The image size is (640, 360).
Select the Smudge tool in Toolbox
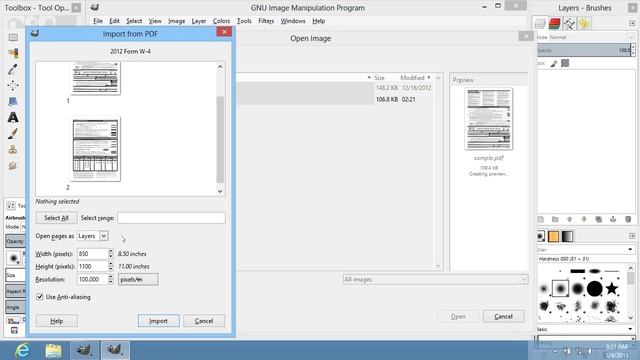[13, 166]
